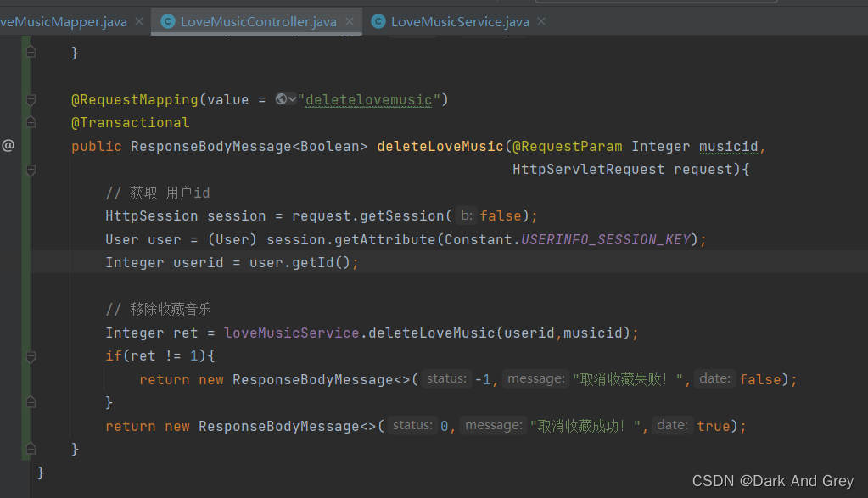
Task: Click the class icon on LoveMusicController.java tab
Action: coord(168,21)
